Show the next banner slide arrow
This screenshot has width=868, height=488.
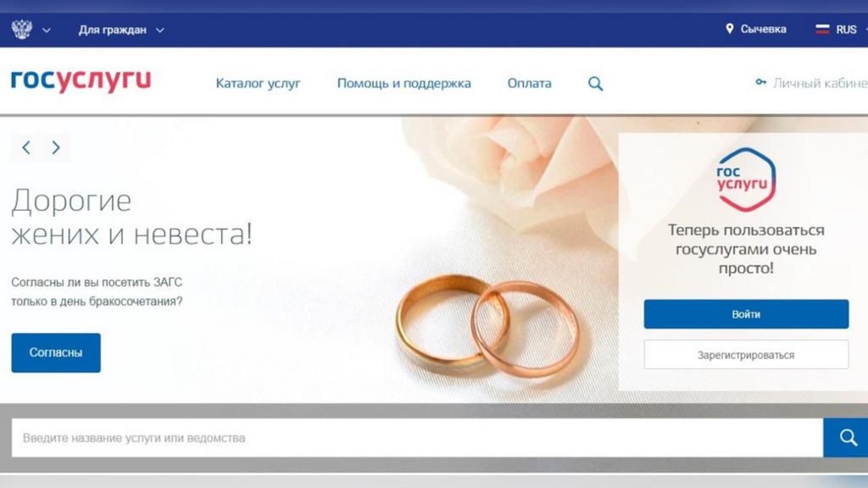point(55,147)
